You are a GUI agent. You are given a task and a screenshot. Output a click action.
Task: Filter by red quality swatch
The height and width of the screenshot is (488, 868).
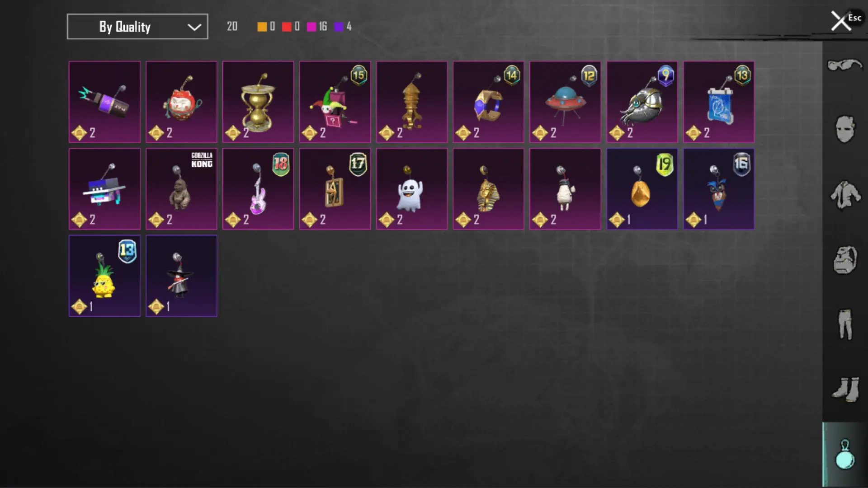[x=287, y=27]
